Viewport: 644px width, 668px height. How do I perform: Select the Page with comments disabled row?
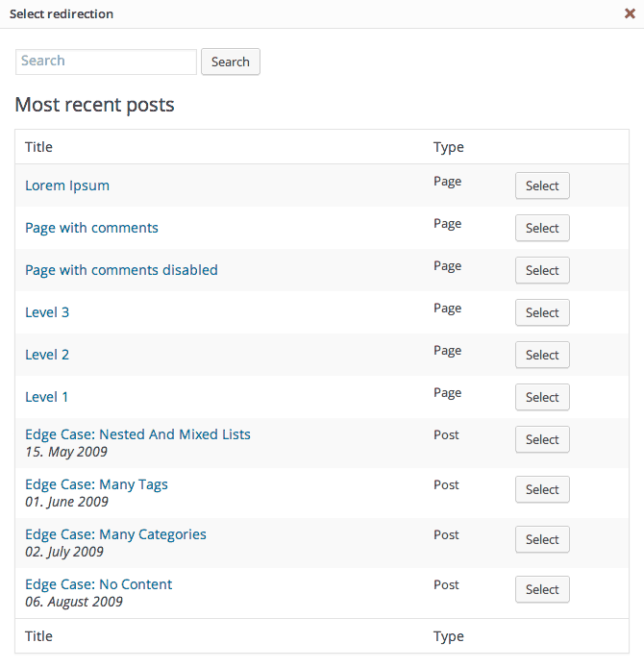click(x=542, y=270)
